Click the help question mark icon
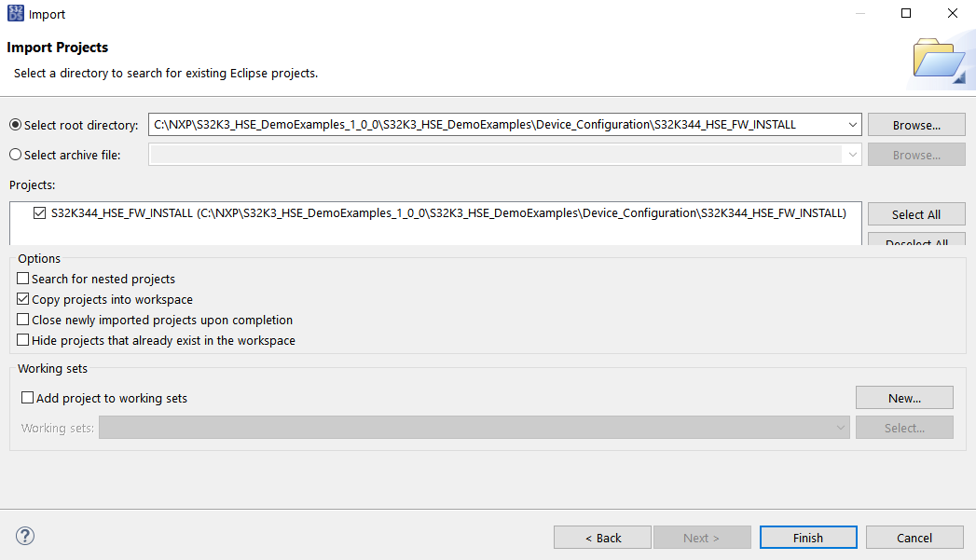 tap(25, 537)
